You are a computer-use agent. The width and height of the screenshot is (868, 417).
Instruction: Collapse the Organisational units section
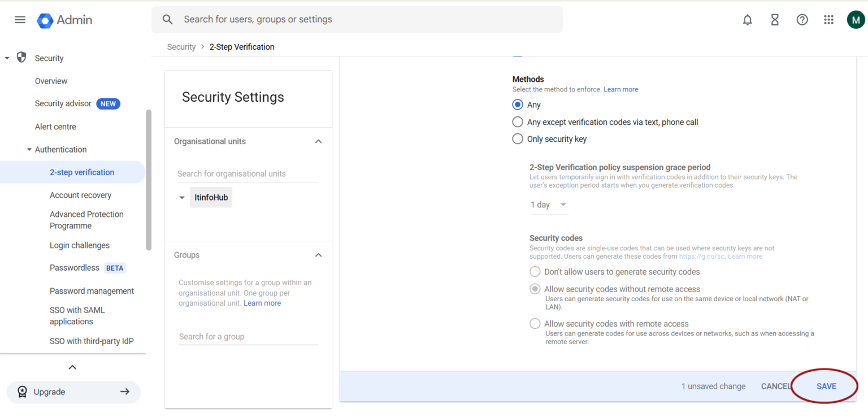point(318,141)
